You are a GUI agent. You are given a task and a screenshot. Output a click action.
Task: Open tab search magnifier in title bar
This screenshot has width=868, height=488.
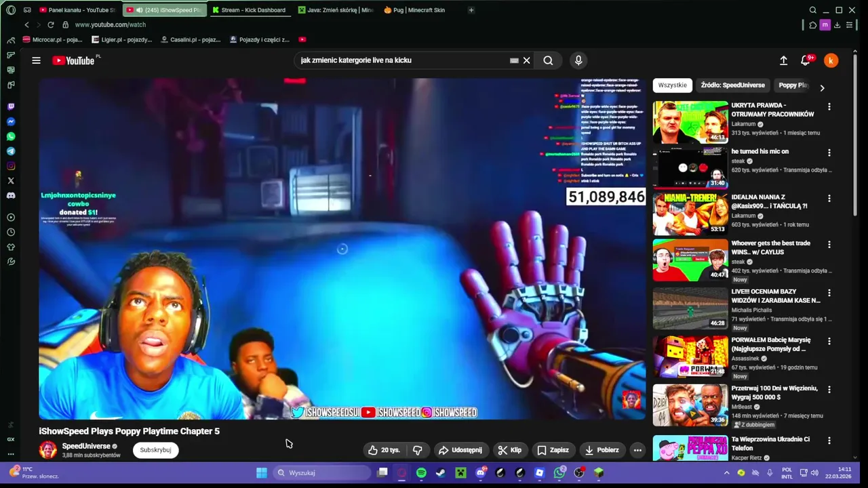812,10
